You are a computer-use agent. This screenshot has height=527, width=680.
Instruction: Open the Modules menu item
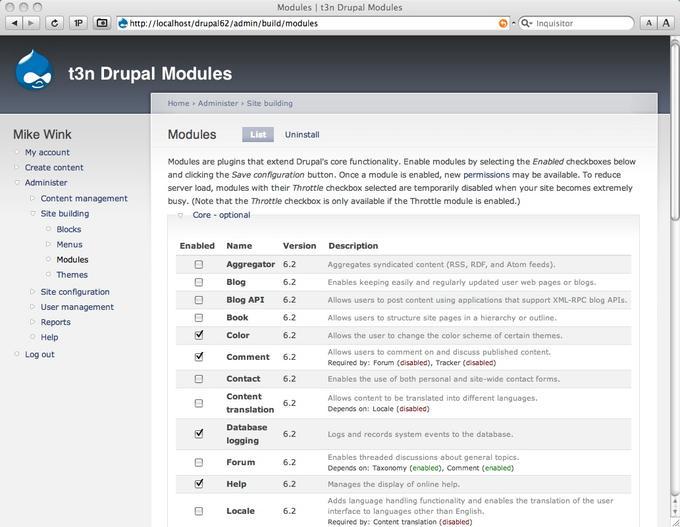click(72, 259)
